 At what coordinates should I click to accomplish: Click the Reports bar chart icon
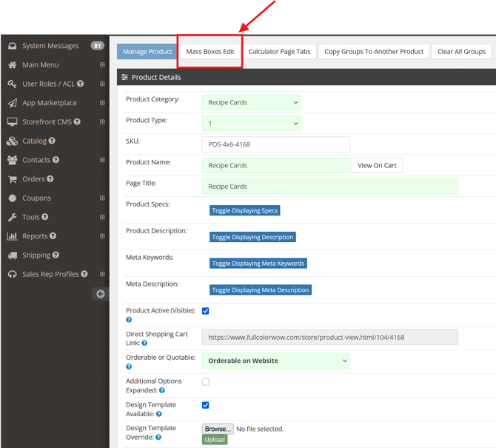13,236
